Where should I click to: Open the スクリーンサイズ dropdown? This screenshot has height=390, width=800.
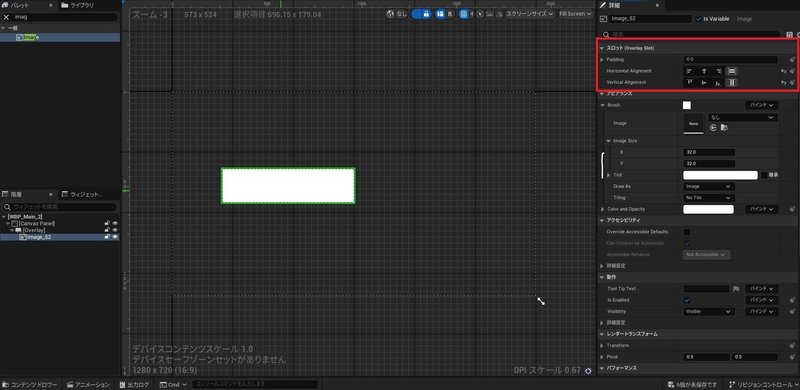coord(530,14)
